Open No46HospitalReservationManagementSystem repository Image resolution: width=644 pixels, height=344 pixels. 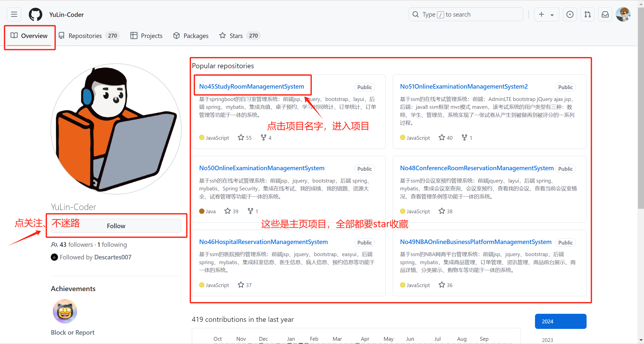(x=263, y=242)
